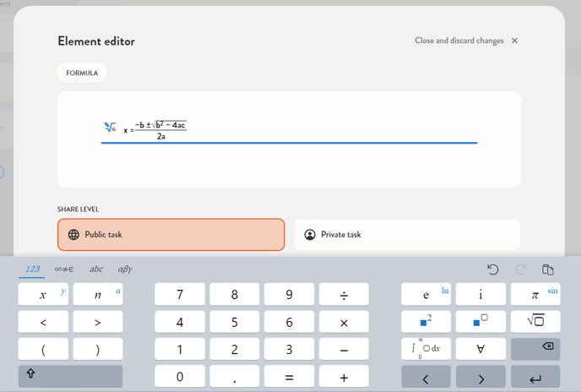Close and discard changes

coord(466,41)
